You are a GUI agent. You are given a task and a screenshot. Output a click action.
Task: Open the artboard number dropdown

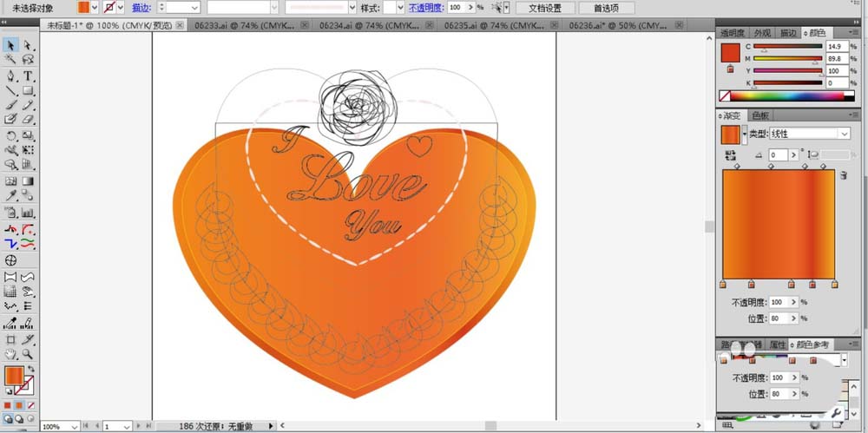127,427
